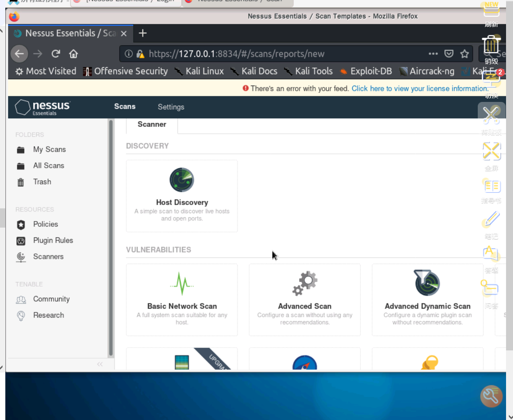The image size is (513, 420).
Task: Open the Firefox home page button
Action: coord(73,54)
